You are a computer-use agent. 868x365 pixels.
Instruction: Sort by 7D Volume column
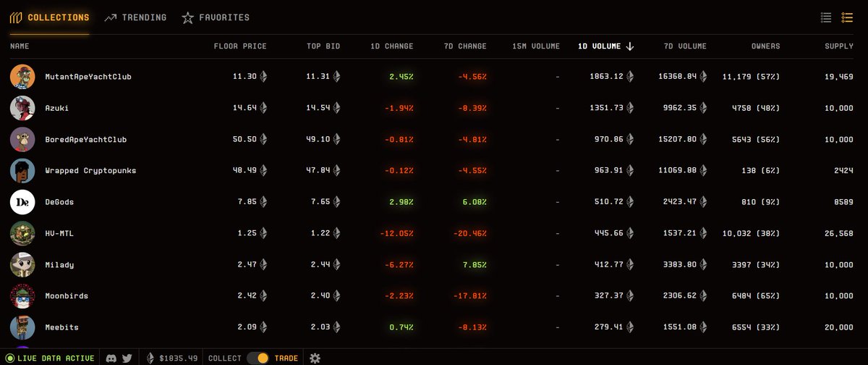click(x=685, y=46)
